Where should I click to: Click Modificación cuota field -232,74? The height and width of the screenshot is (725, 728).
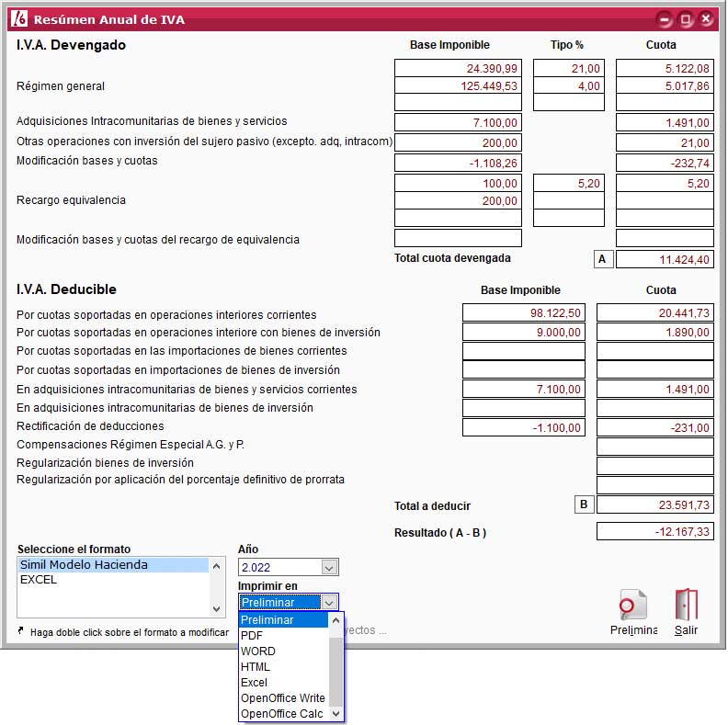[665, 163]
